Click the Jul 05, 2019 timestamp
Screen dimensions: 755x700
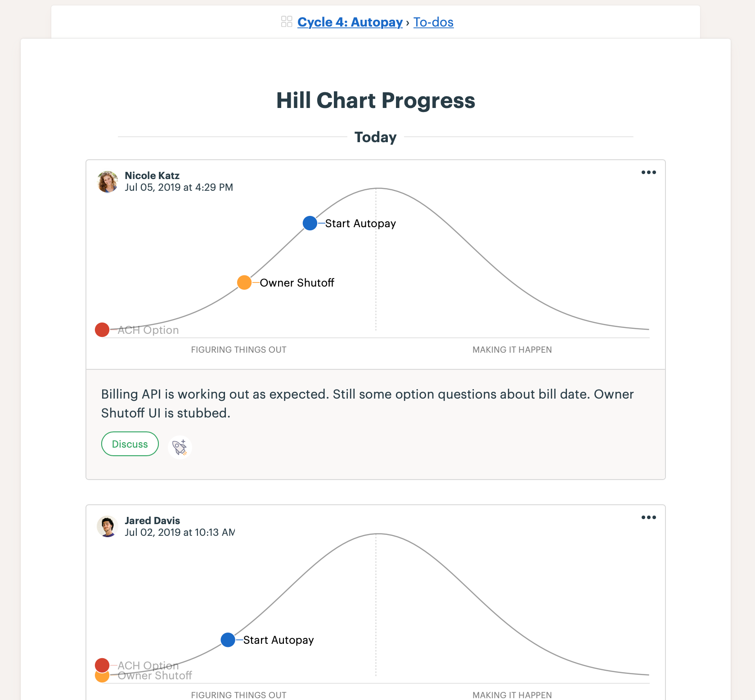179,187
